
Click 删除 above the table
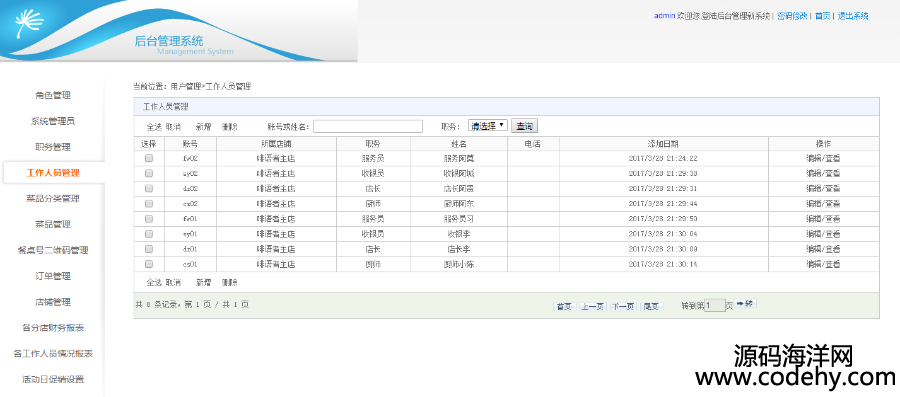[x=230, y=127]
